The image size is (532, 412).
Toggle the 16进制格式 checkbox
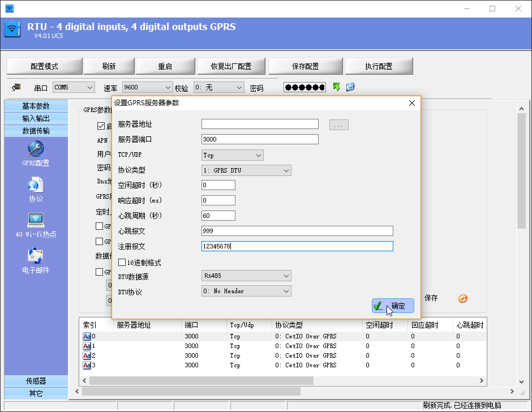(x=122, y=262)
